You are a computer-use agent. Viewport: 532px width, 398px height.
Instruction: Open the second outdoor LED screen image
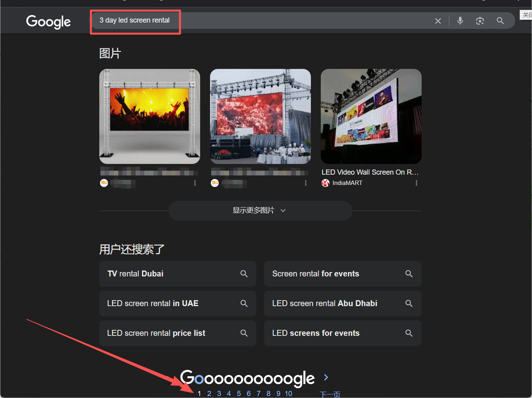pyautogui.click(x=260, y=116)
